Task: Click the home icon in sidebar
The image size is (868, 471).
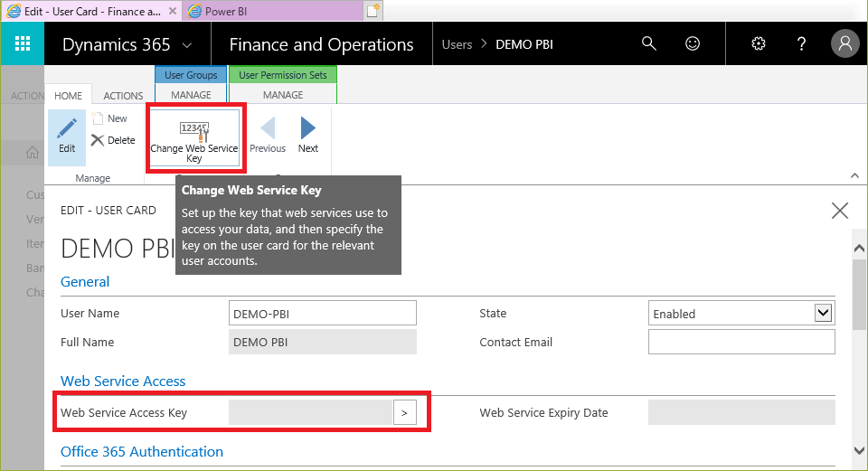Action: (x=33, y=153)
